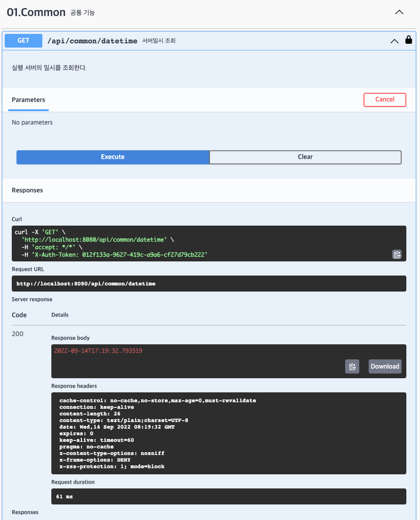This screenshot has height=520, width=420.
Task: Copy the curl command to clipboard
Action: click(x=397, y=254)
